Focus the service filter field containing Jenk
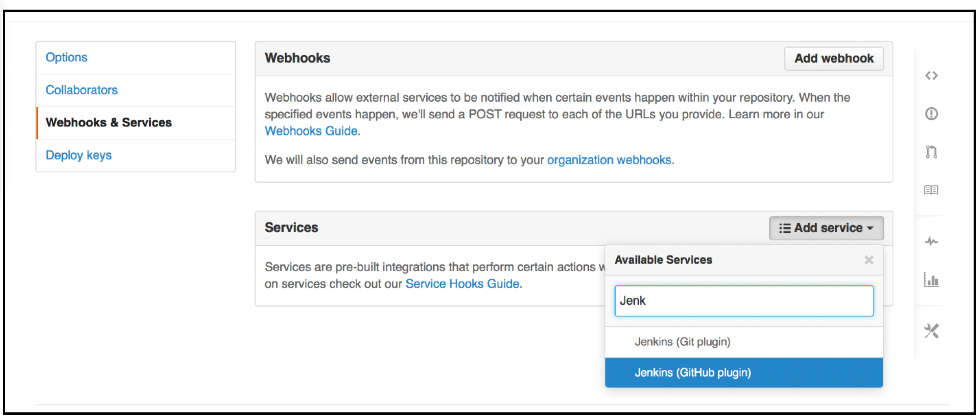The width and height of the screenshot is (980, 420). click(x=744, y=301)
